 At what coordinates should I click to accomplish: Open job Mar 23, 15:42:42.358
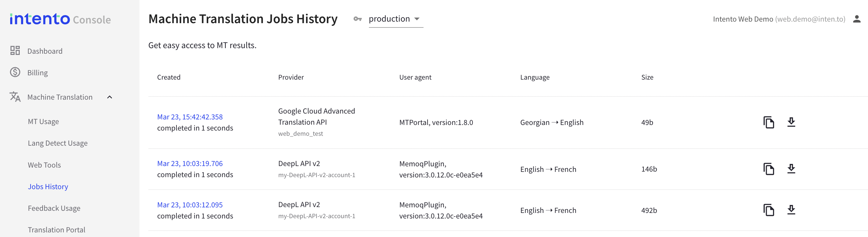click(x=190, y=117)
